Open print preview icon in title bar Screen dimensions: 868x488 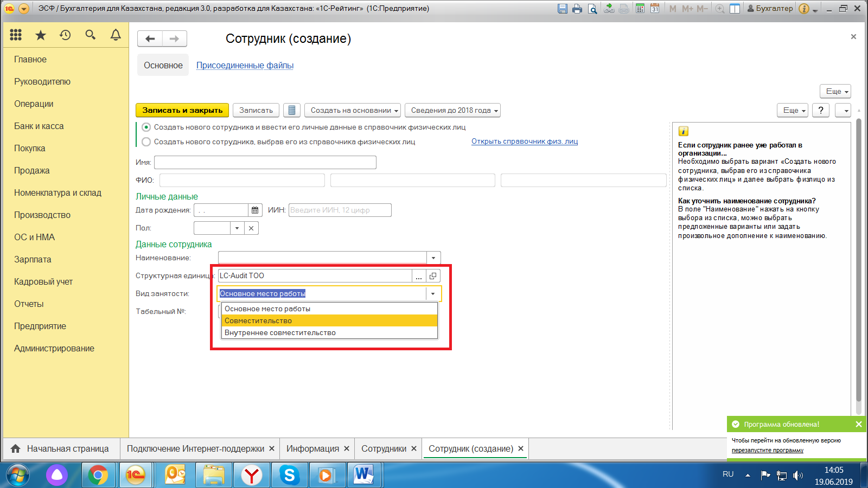592,9
